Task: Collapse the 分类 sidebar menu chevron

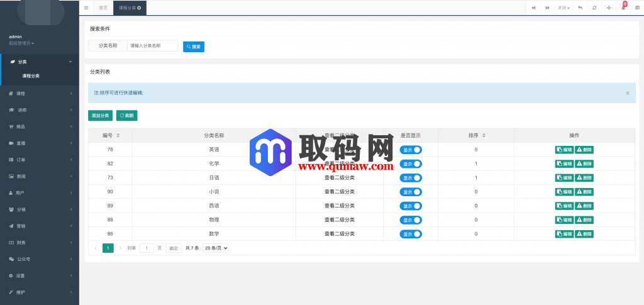Action: 70,62
